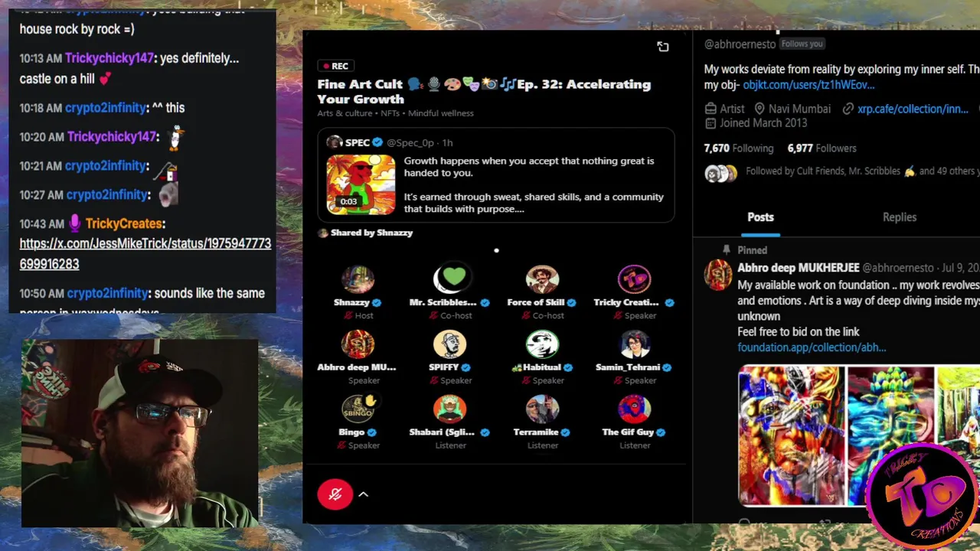Click the Mindful wellness topic tag
The height and width of the screenshot is (551, 980).
click(x=441, y=113)
